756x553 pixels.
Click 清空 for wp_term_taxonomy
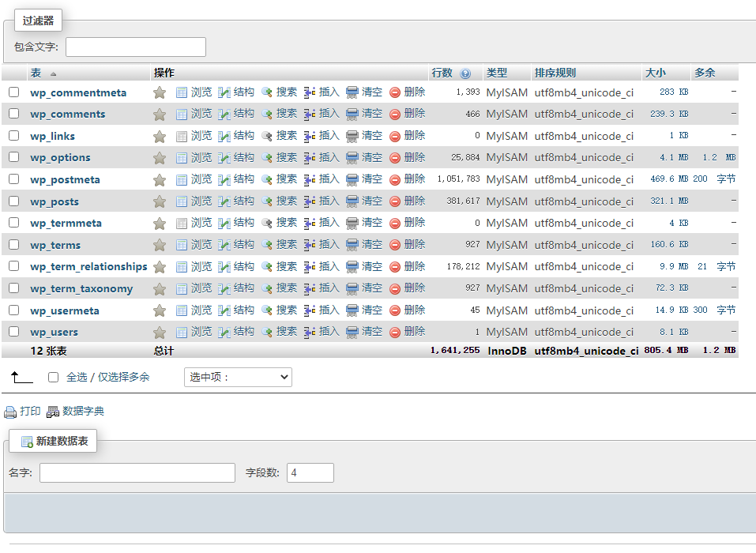coord(372,288)
